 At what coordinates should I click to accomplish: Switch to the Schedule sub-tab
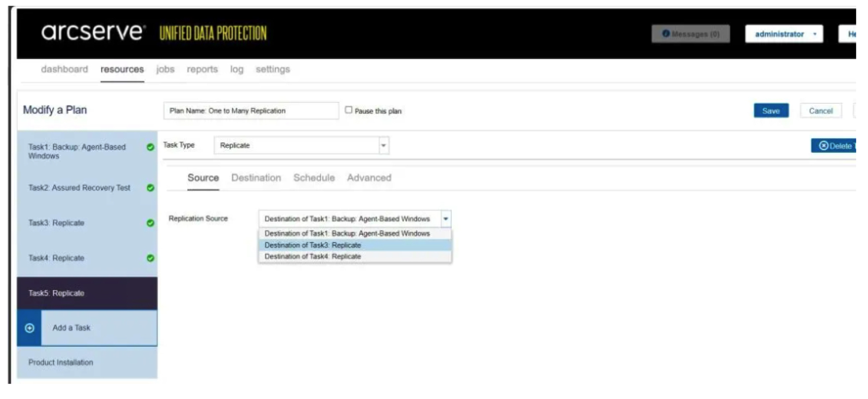(314, 178)
